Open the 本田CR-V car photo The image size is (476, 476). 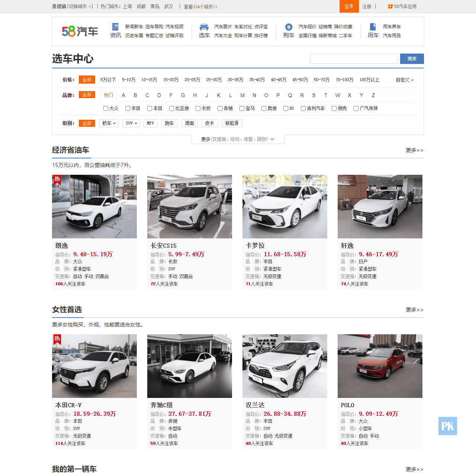coord(94,366)
